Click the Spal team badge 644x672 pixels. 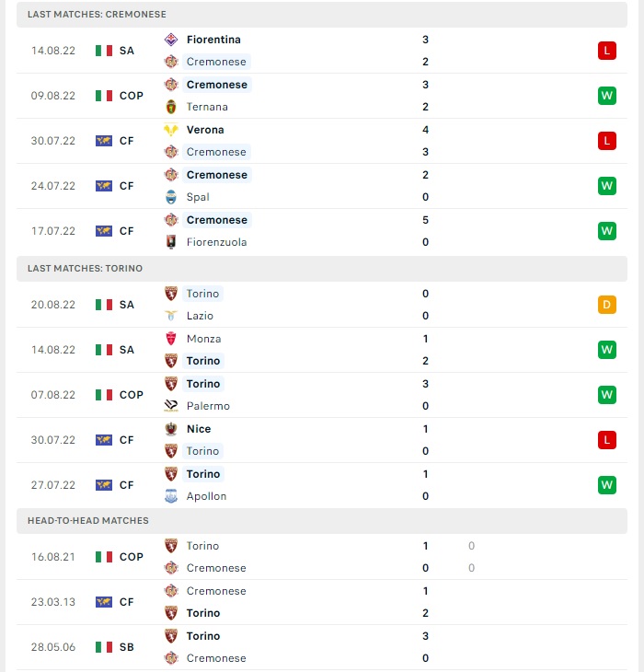[171, 197]
